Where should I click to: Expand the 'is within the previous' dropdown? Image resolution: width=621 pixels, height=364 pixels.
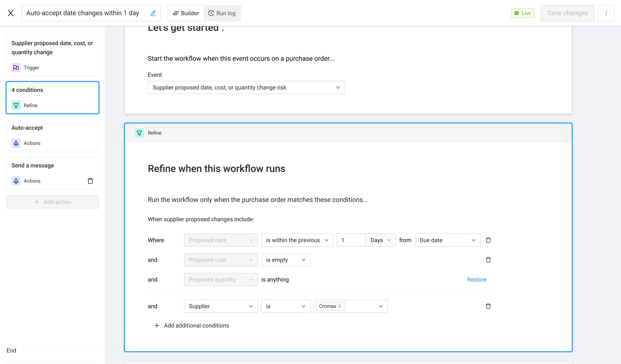[x=297, y=240]
